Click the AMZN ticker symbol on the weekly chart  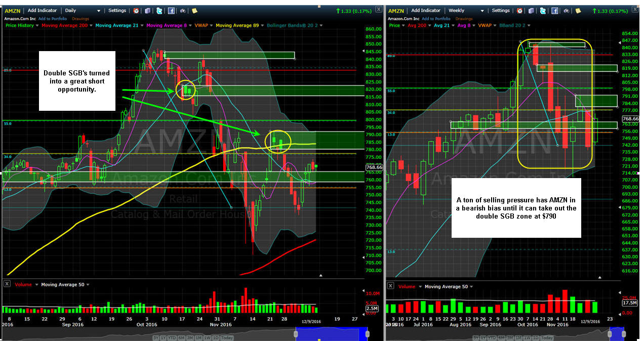coord(396,11)
